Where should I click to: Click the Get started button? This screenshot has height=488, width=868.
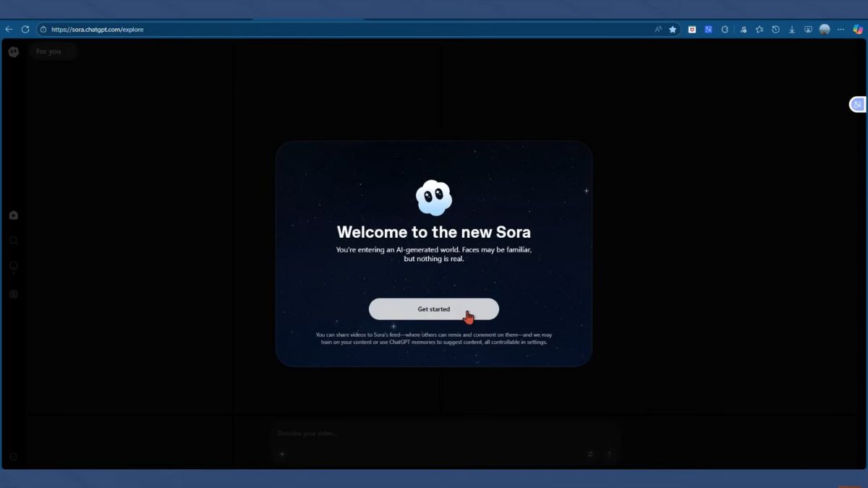coord(433,309)
